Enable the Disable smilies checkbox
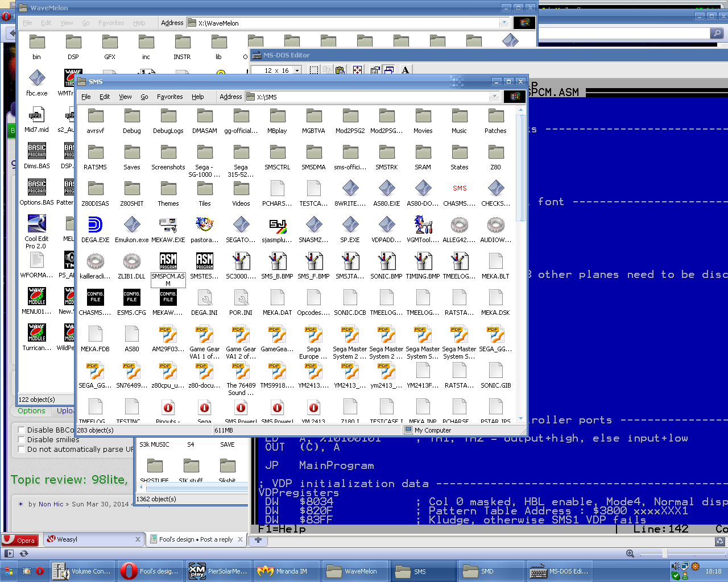Screen dimensions: 728x582 click(22, 440)
